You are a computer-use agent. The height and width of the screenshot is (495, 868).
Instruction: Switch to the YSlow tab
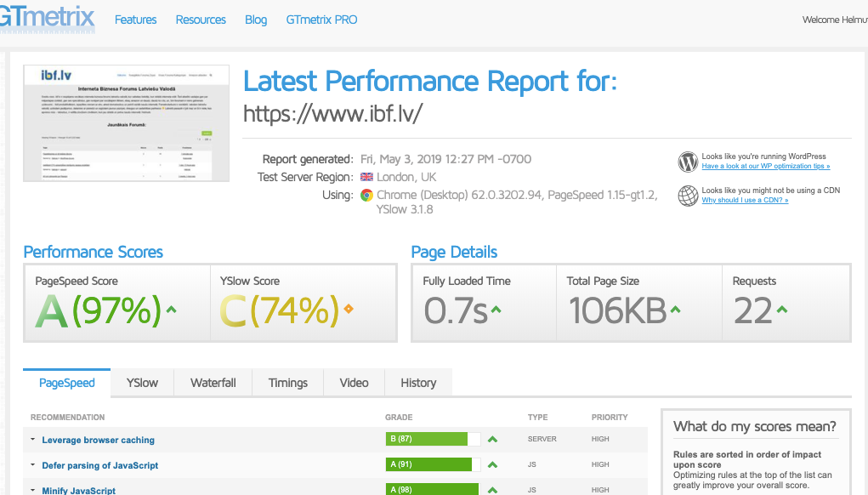pyautogui.click(x=142, y=383)
